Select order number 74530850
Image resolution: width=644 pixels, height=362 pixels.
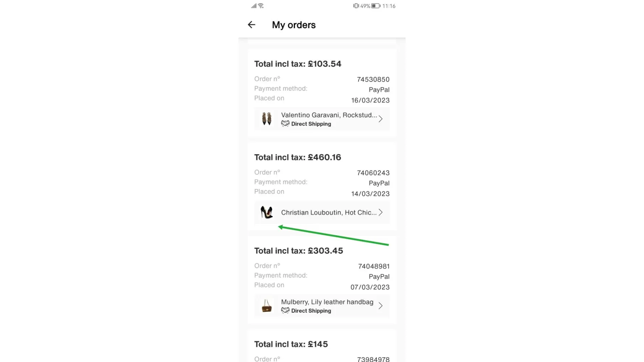click(373, 79)
